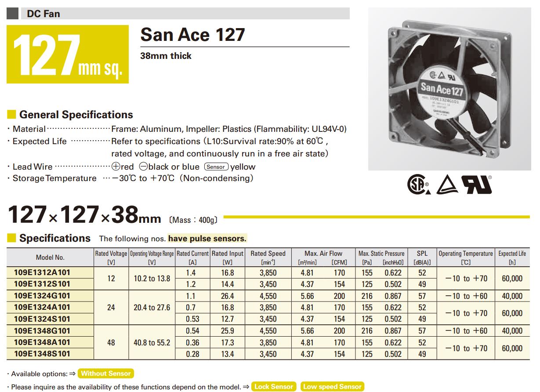
Task: Select model 109E1312A101
Action: (42, 272)
